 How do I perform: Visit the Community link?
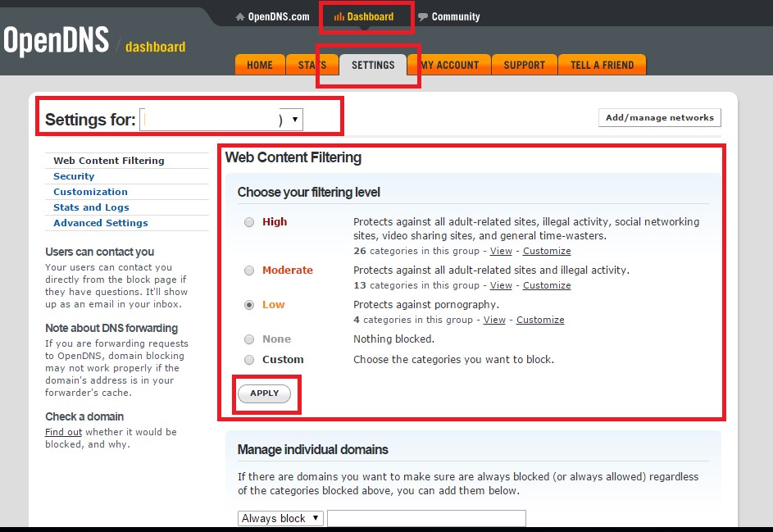456,16
